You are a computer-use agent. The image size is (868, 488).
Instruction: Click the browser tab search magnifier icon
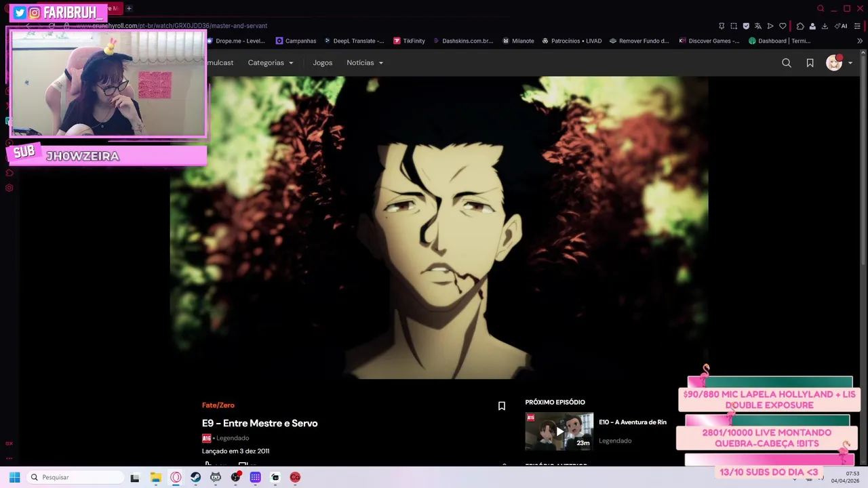821,8
